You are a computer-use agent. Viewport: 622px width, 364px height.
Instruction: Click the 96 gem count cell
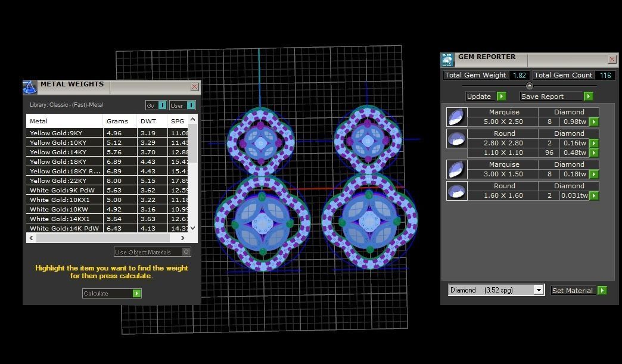(x=549, y=153)
